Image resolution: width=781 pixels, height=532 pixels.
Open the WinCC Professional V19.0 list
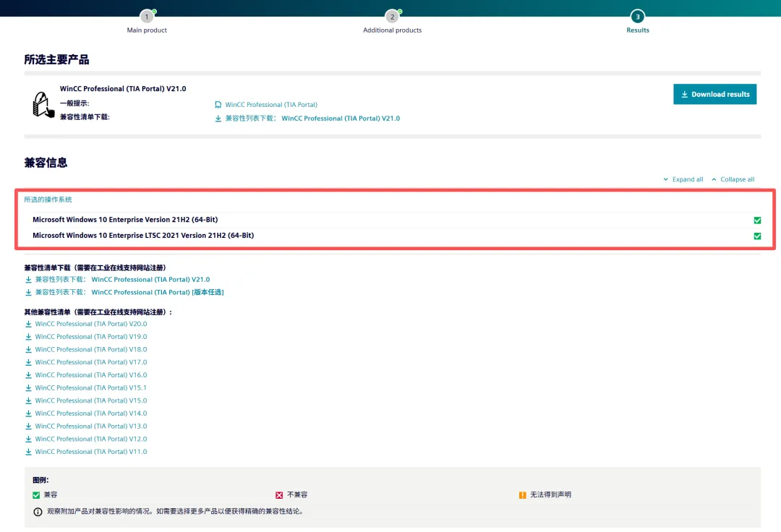[x=90, y=336]
